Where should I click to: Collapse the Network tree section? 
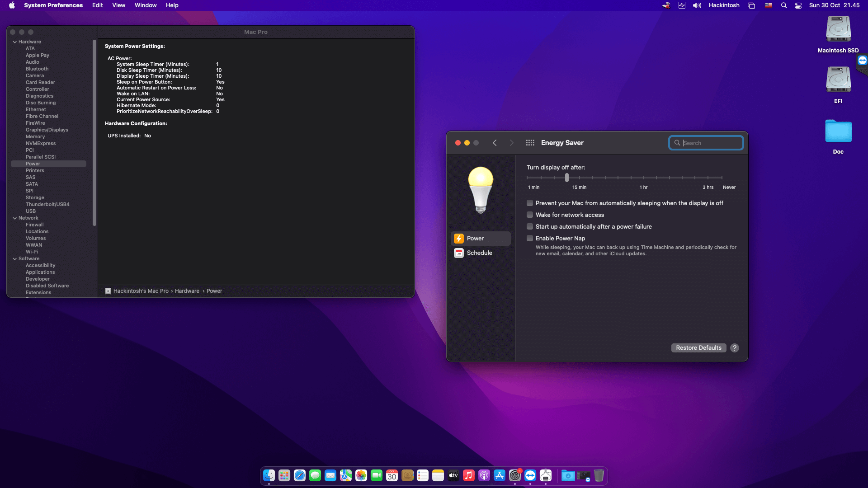point(15,218)
